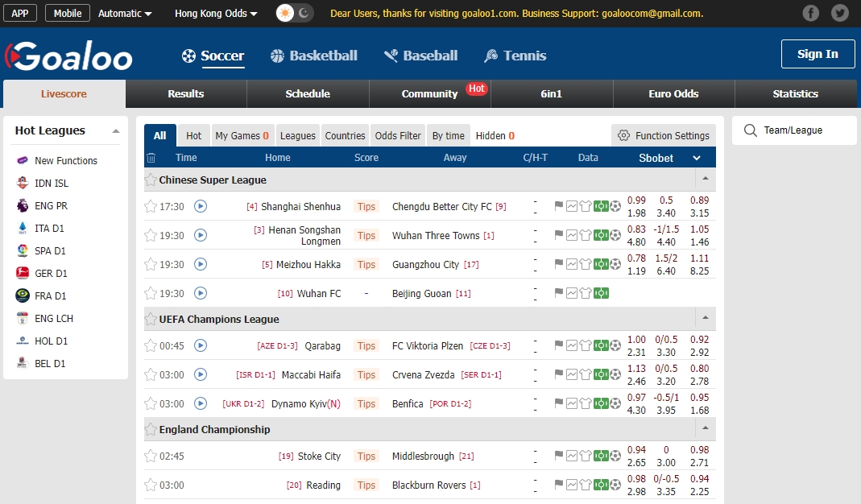View lineup shirt icon for Reading match
861x504 pixels.
pos(586,485)
